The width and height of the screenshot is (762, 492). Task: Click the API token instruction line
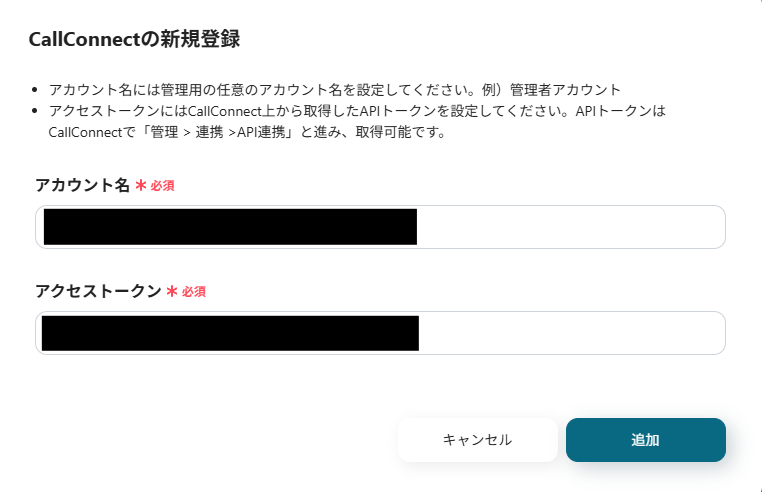[x=356, y=110]
